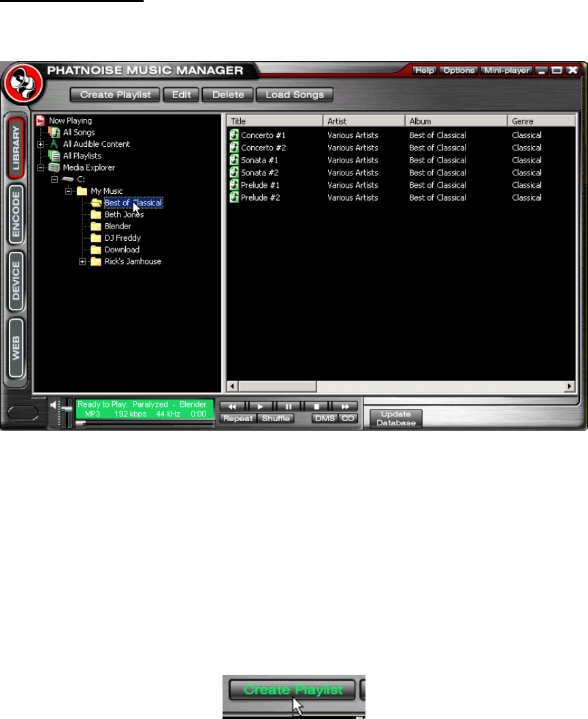Click the Rick's Jamhouse folder icon
This screenshot has height=719, width=588.
click(x=96, y=261)
